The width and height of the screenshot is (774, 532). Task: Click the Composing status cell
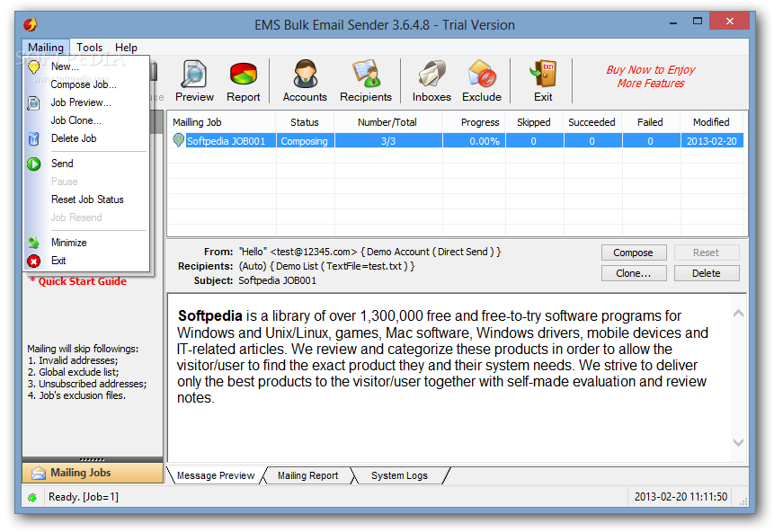(305, 141)
